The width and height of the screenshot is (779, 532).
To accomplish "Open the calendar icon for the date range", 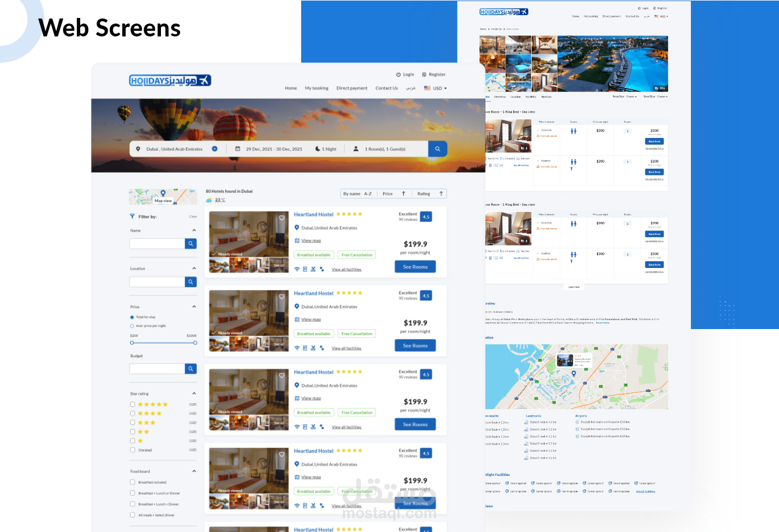I will tap(237, 149).
